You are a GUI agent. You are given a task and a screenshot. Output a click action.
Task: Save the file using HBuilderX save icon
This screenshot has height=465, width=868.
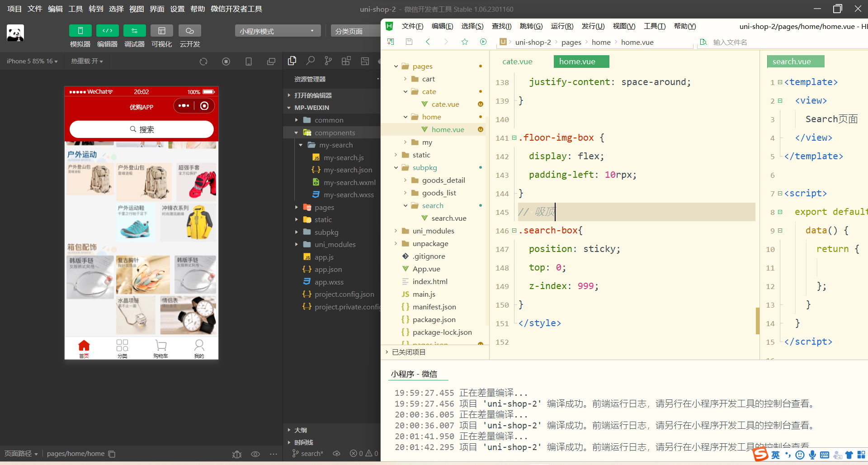tap(409, 42)
